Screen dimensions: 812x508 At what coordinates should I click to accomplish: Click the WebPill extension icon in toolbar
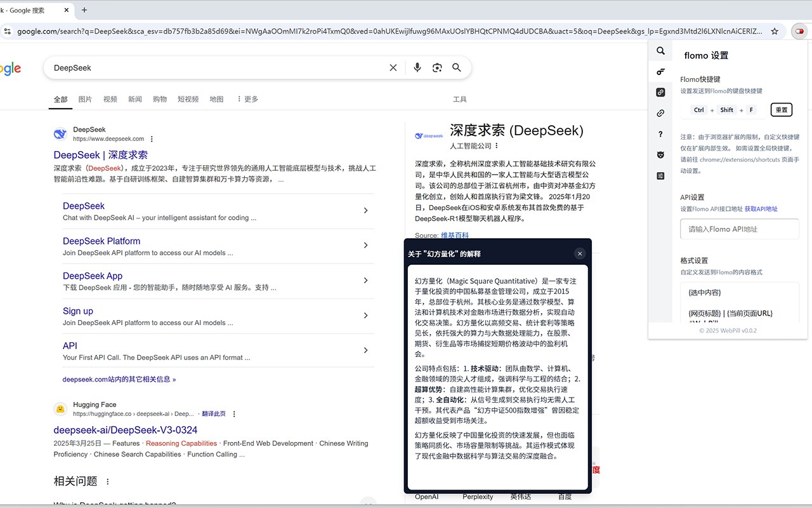799,31
